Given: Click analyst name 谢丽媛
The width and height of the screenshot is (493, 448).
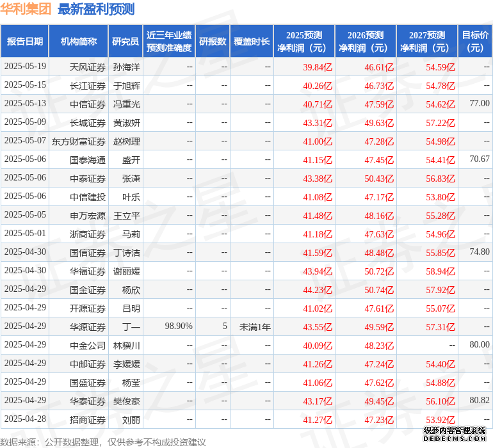Looking at the screenshot, I should (x=127, y=271).
